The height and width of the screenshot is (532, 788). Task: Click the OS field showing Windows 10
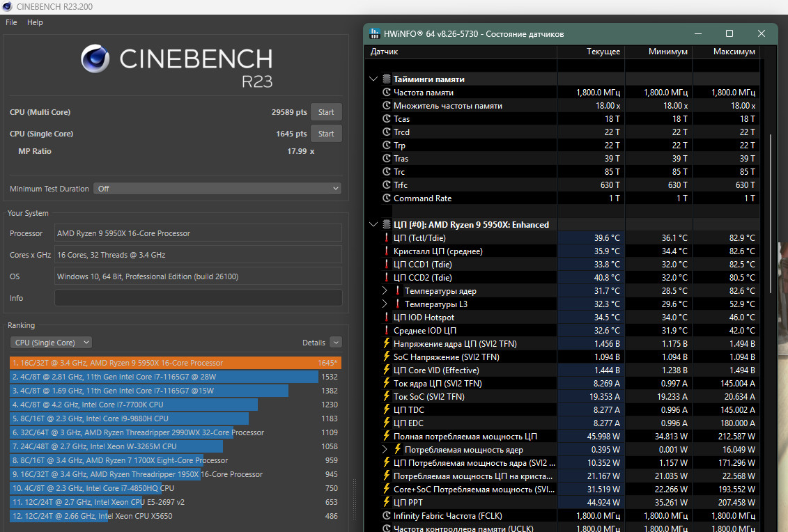point(198,276)
